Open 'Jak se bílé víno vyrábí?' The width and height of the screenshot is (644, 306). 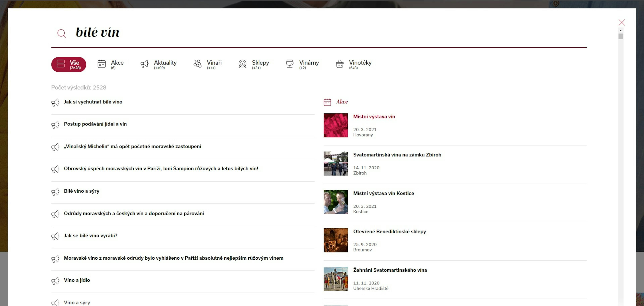(91, 236)
